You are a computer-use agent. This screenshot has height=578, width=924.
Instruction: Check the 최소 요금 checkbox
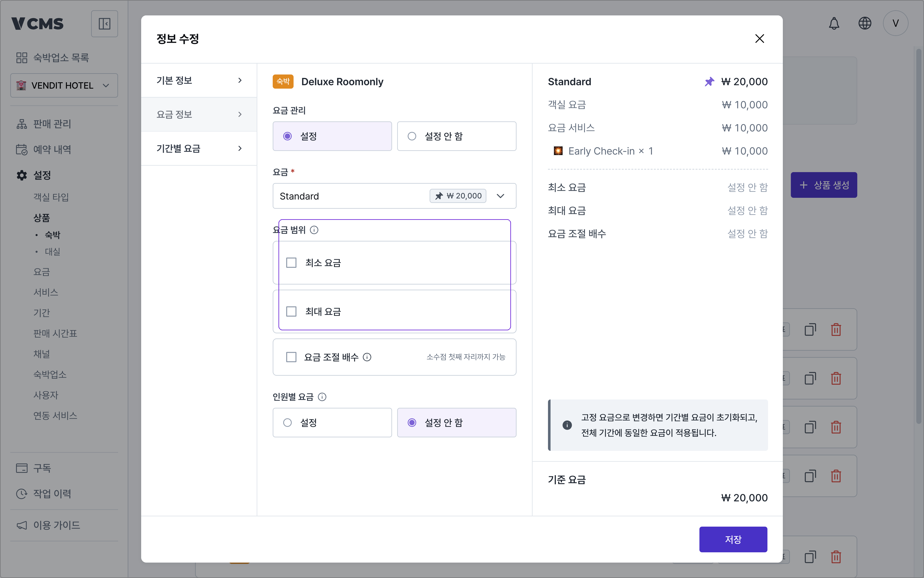(x=291, y=263)
